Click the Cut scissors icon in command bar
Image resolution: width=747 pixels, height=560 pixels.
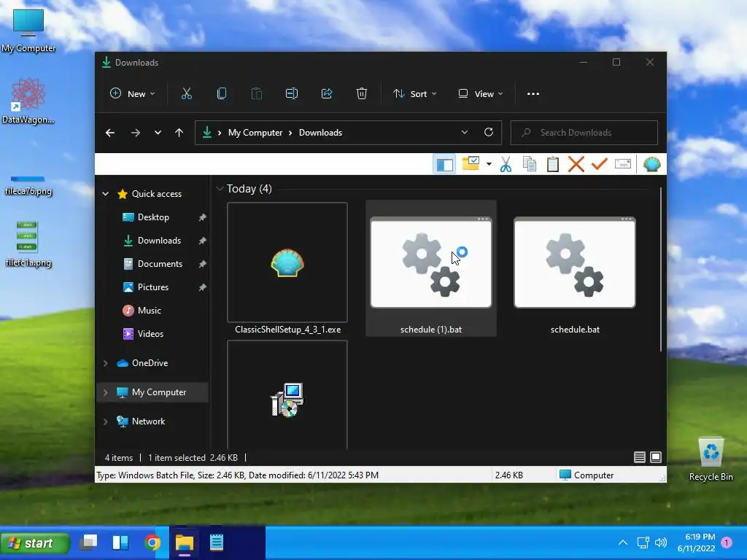click(187, 94)
